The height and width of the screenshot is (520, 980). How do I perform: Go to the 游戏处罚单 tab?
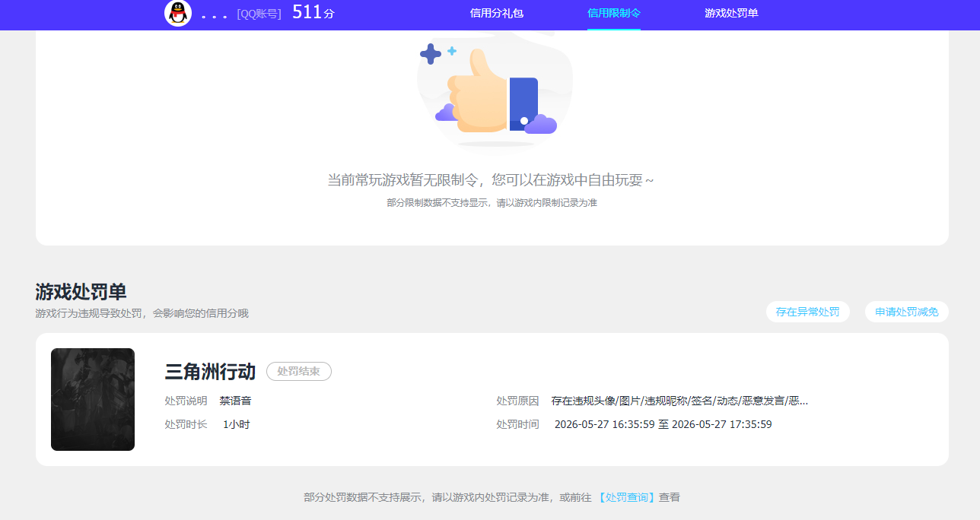pyautogui.click(x=731, y=13)
